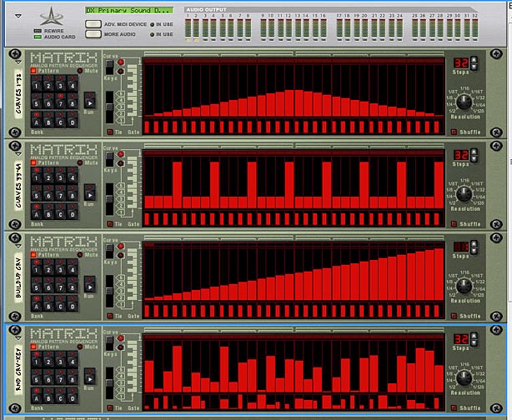Select pattern 5 on BUILDUP CRV
Viewport: 512px width, 420px height.
(x=36, y=285)
